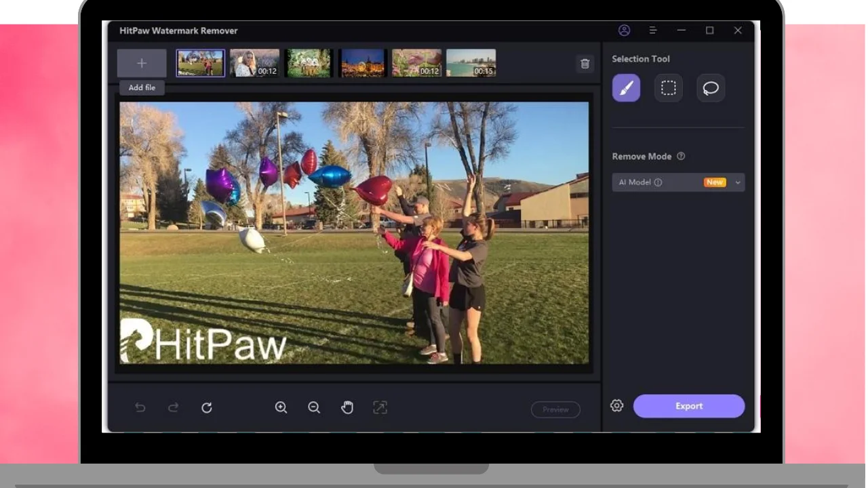
Task: Select the first 00:12 video thumbnail
Action: (254, 63)
